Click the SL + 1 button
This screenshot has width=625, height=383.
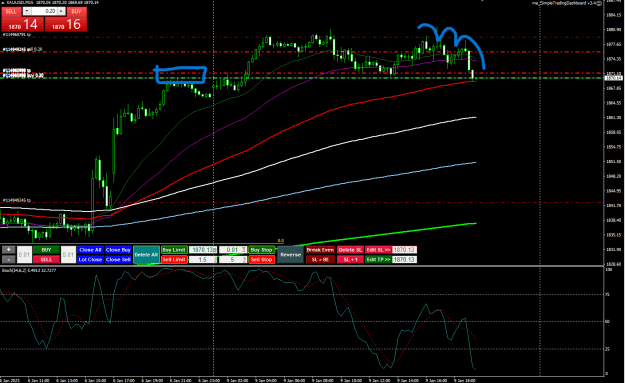[x=350, y=259]
